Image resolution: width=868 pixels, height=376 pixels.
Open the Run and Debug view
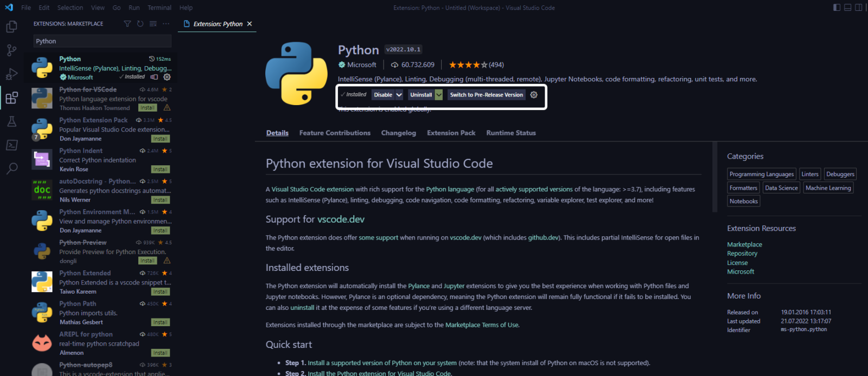[11, 74]
